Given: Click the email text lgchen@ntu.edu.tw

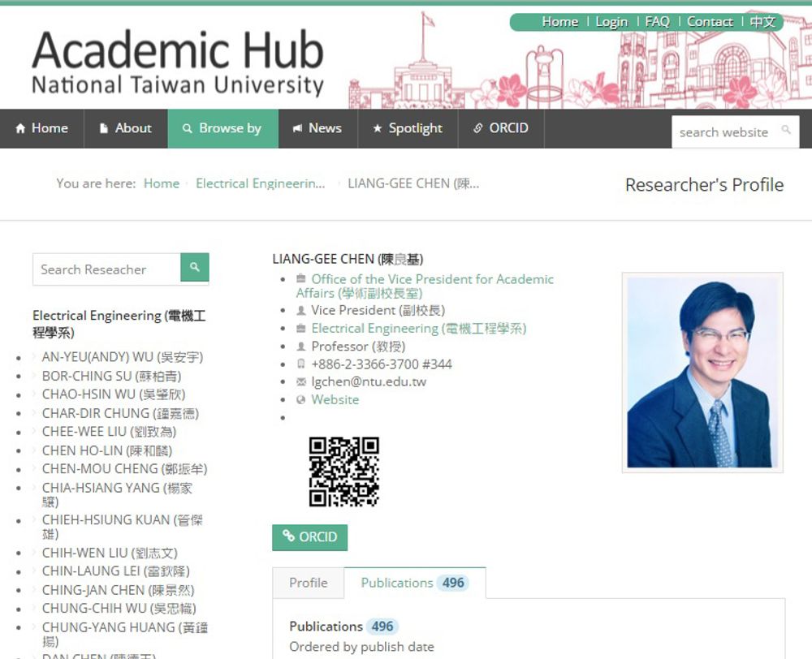Looking at the screenshot, I should (369, 382).
